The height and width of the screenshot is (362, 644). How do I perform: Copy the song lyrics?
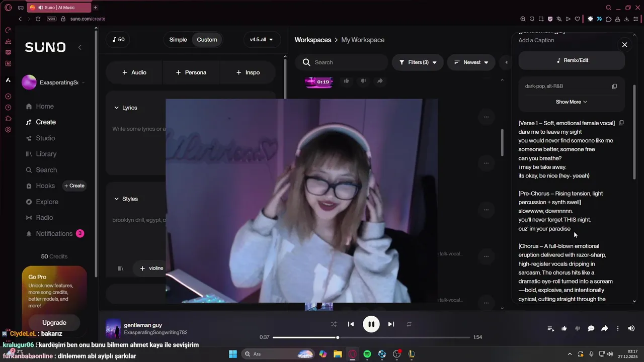coord(621,123)
